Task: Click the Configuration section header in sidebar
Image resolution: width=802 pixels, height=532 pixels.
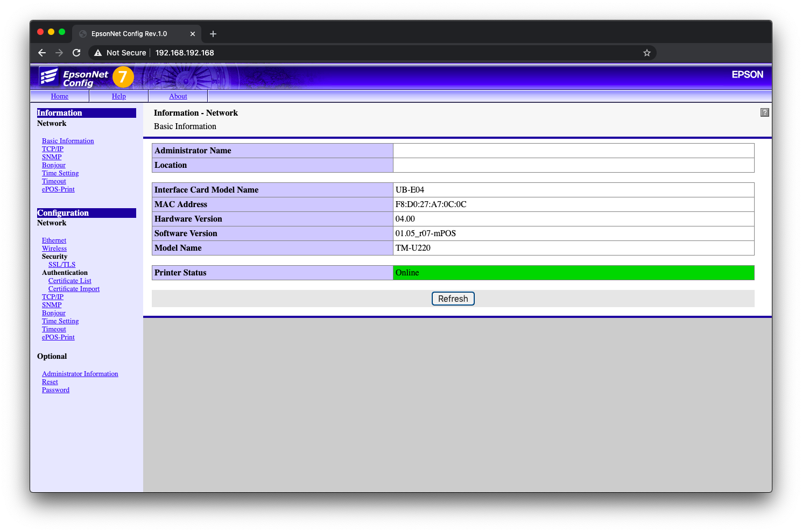Action: (x=86, y=213)
